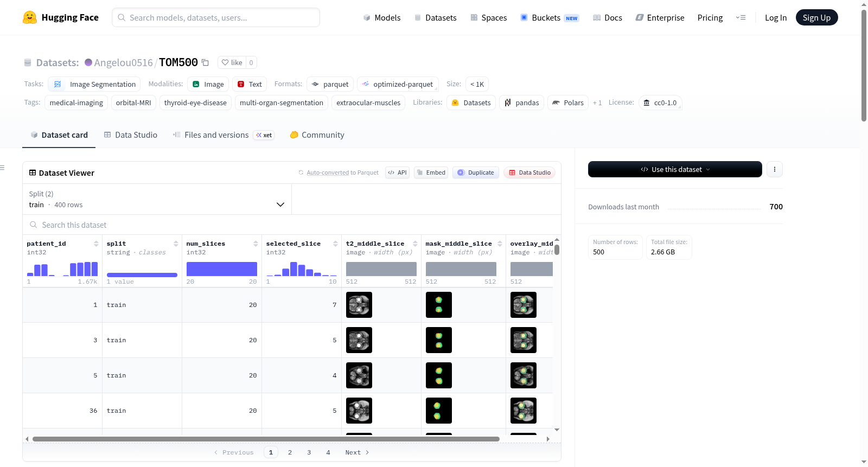This screenshot has height=467, width=868.
Task: Go to the Community tab
Action: tap(317, 135)
